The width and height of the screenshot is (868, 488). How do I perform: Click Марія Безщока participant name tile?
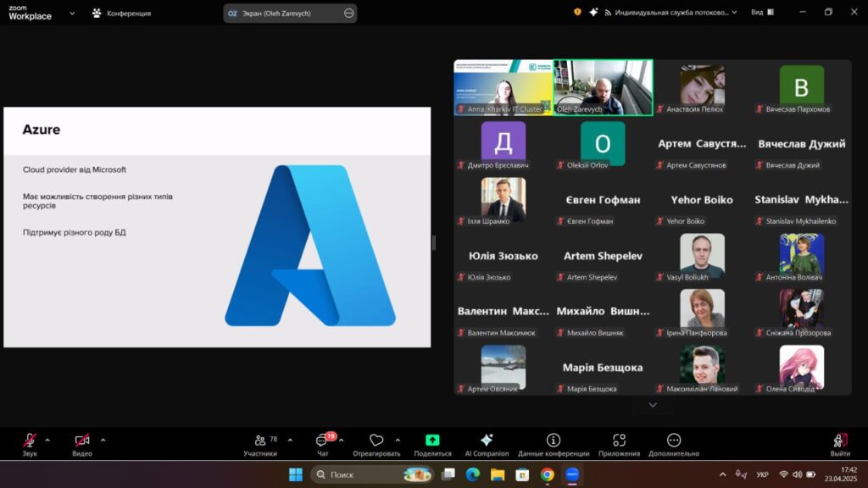[603, 368]
